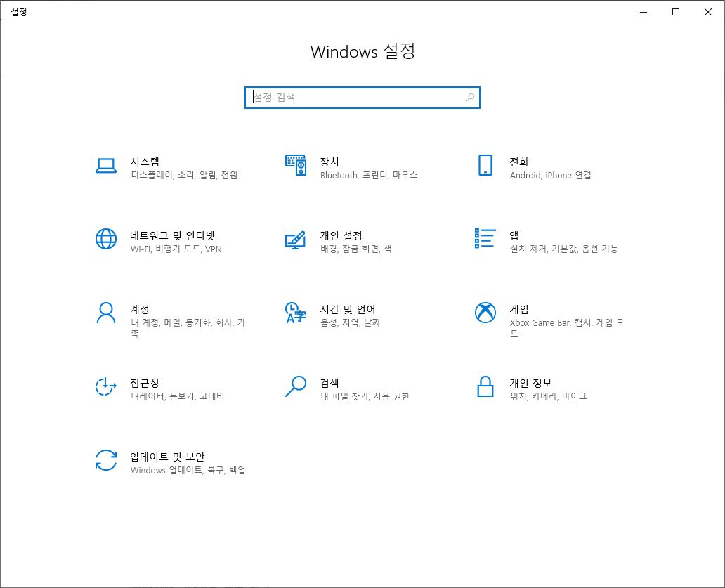Open the 전화 settings title
The image size is (725, 588).
tap(518, 162)
